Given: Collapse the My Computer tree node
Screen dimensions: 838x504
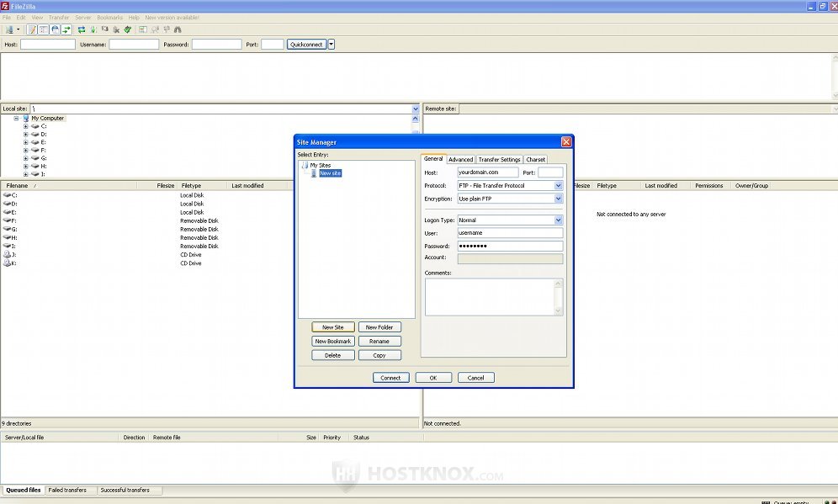Looking at the screenshot, I should (16, 118).
